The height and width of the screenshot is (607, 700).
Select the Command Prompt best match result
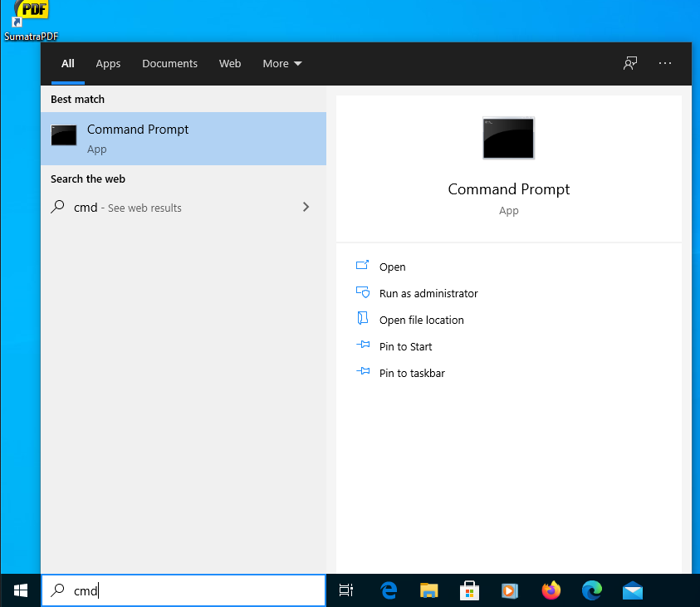184,139
